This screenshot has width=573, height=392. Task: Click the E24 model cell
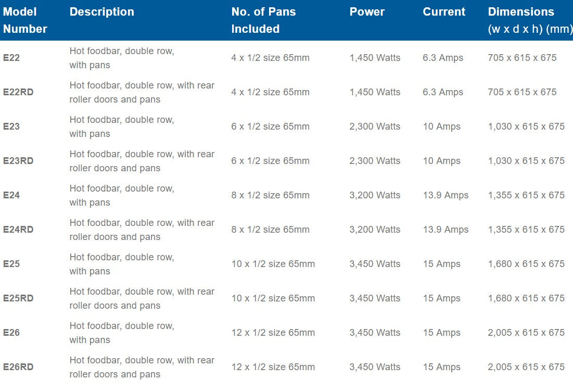[11, 195]
